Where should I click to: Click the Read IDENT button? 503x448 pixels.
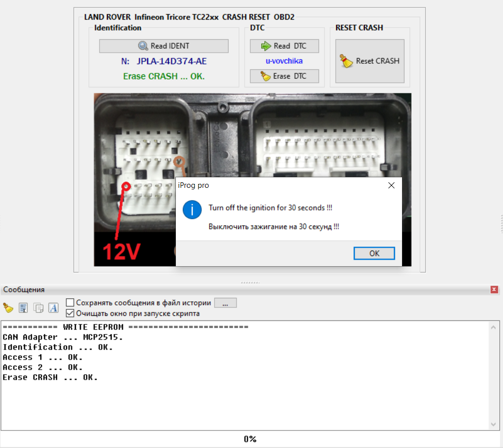coord(164,46)
